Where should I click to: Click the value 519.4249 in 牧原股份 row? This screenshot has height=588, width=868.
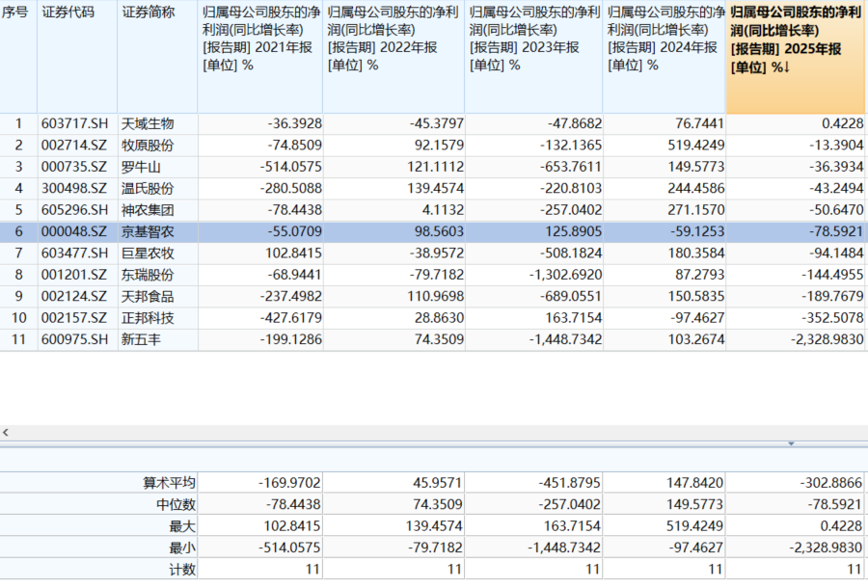695,145
